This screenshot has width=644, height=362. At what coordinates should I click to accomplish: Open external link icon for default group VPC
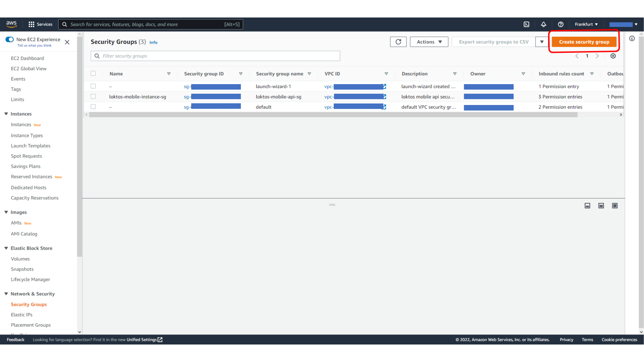tap(384, 107)
